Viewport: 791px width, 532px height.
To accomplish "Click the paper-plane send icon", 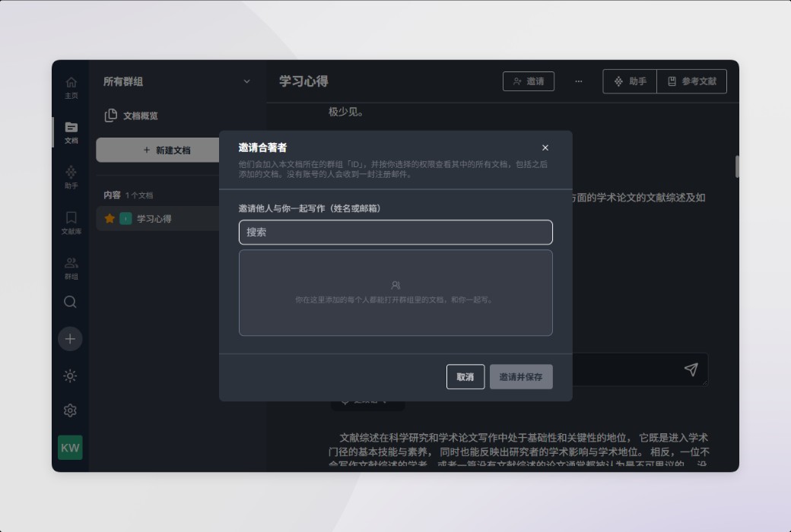I will (x=691, y=369).
